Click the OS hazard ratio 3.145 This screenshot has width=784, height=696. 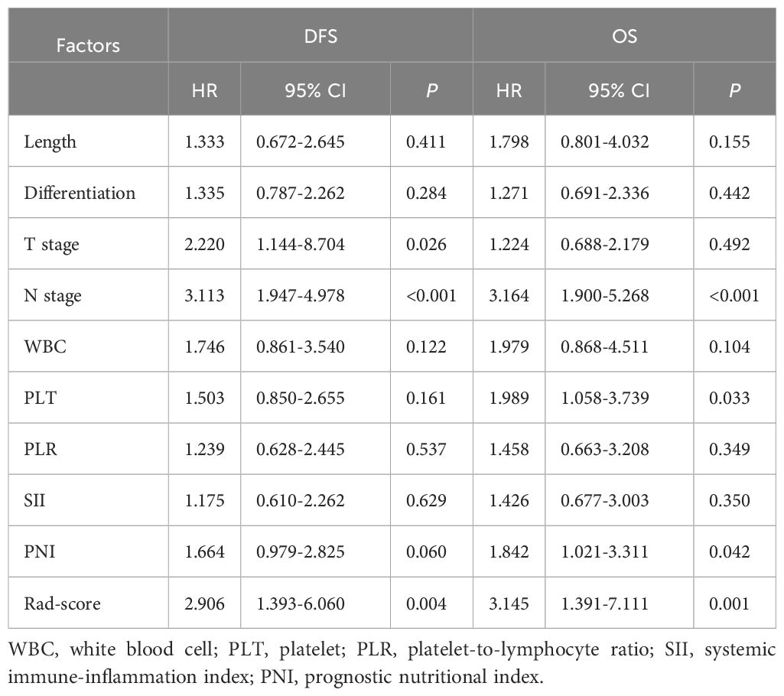tap(508, 603)
